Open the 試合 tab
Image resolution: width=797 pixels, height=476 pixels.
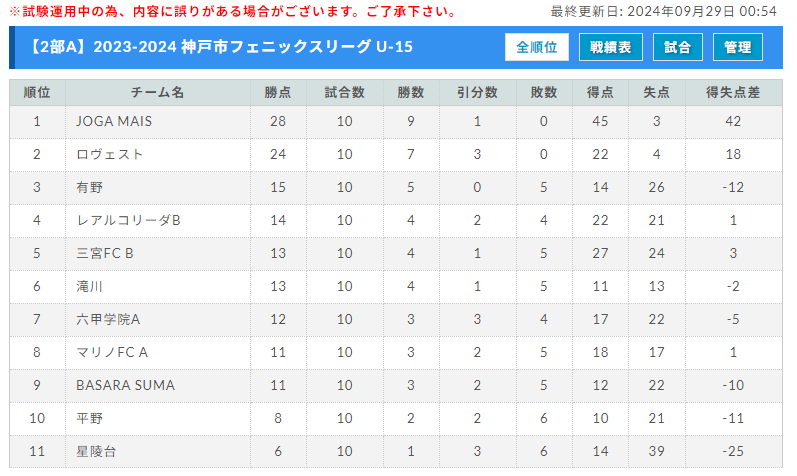[678, 47]
